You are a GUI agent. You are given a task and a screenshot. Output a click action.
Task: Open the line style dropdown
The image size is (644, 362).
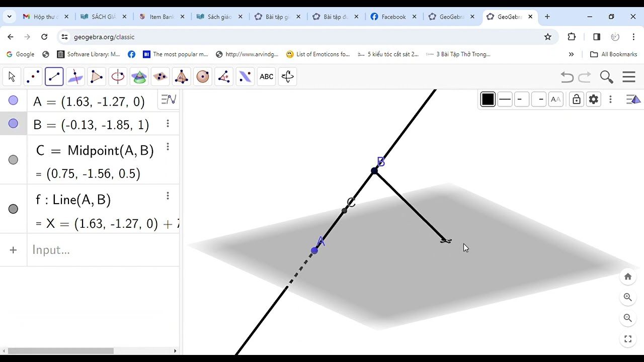(x=505, y=99)
